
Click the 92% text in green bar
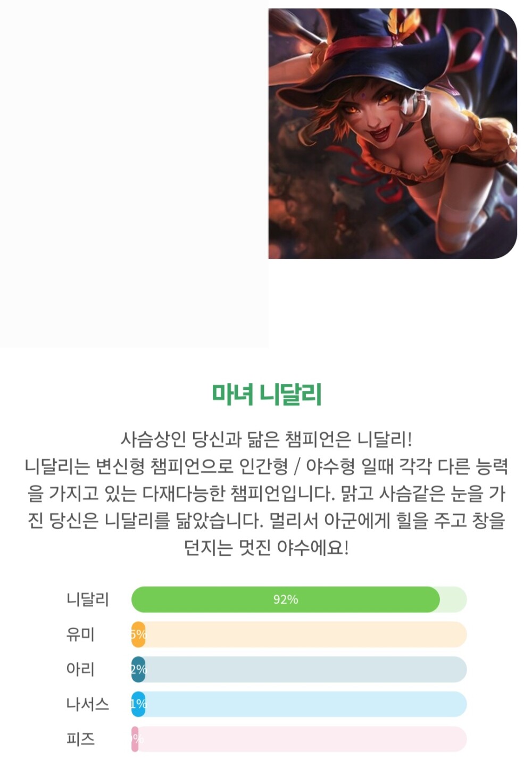click(286, 599)
